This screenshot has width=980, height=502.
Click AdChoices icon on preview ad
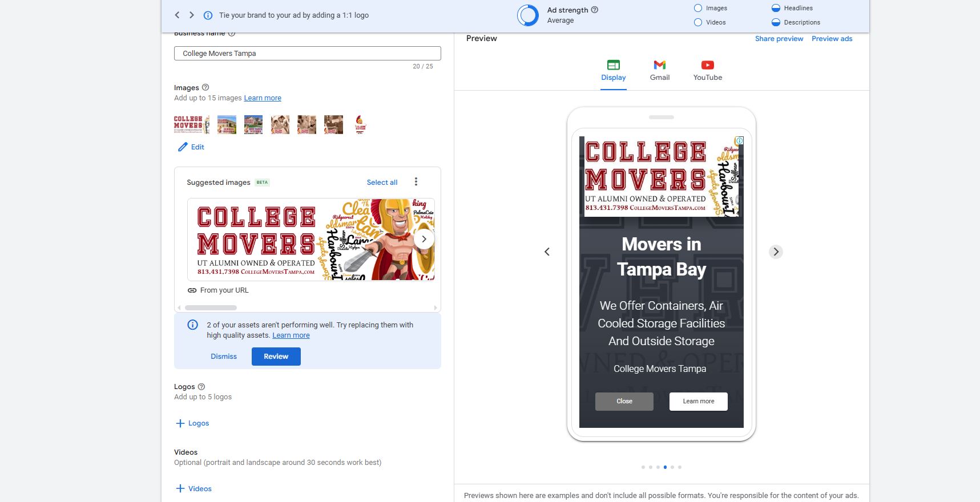pyautogui.click(x=739, y=140)
